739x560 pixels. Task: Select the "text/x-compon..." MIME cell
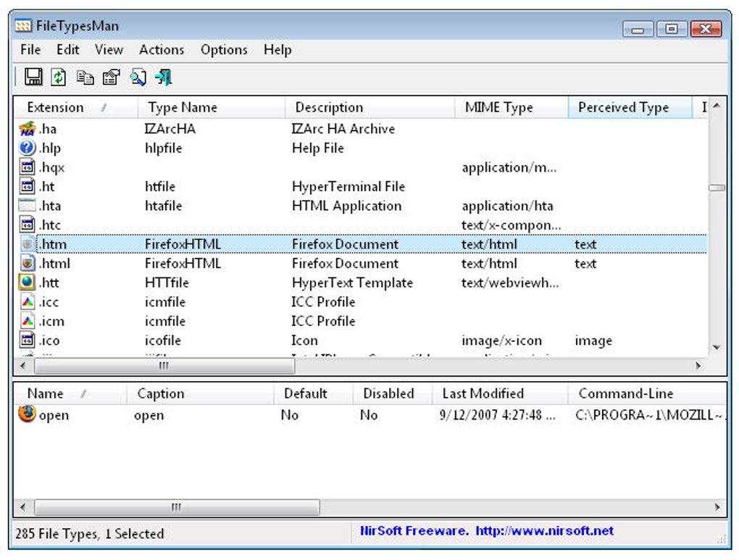pos(512,225)
